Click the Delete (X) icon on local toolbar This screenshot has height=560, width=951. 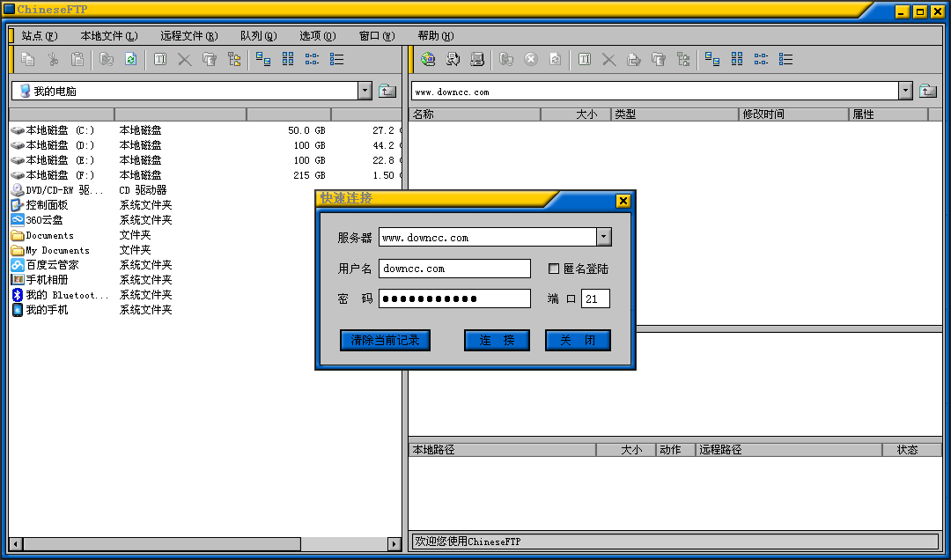pyautogui.click(x=183, y=59)
